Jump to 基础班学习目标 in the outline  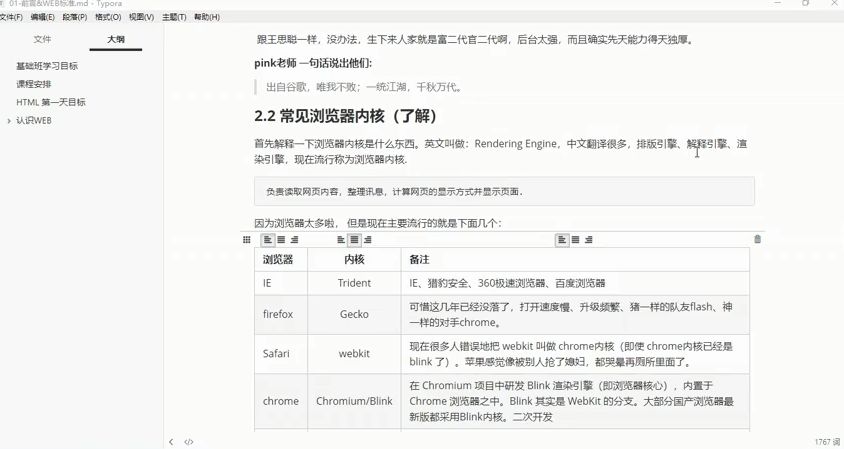[x=47, y=66]
